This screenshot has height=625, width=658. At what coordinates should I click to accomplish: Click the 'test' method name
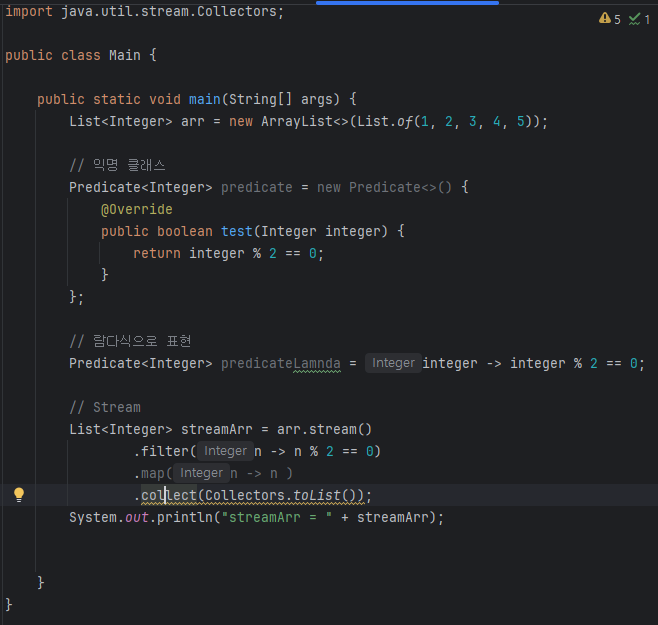pos(237,231)
